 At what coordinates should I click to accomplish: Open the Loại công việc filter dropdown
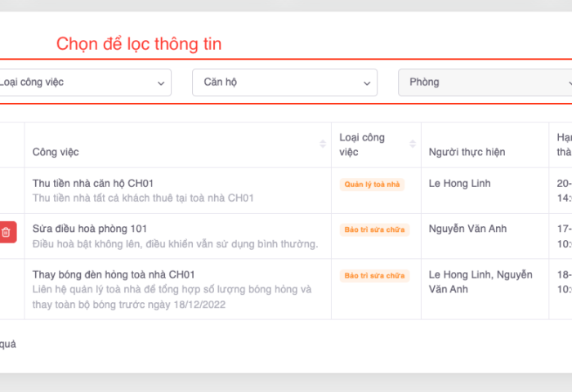coord(82,82)
